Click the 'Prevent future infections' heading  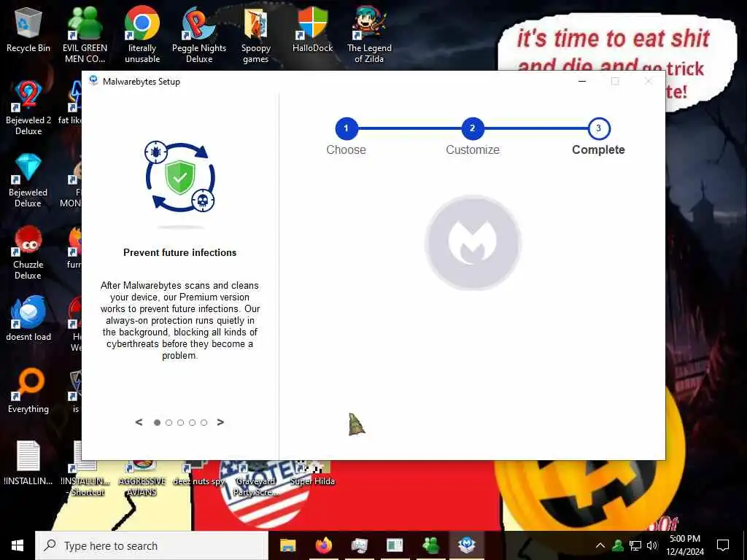point(179,252)
